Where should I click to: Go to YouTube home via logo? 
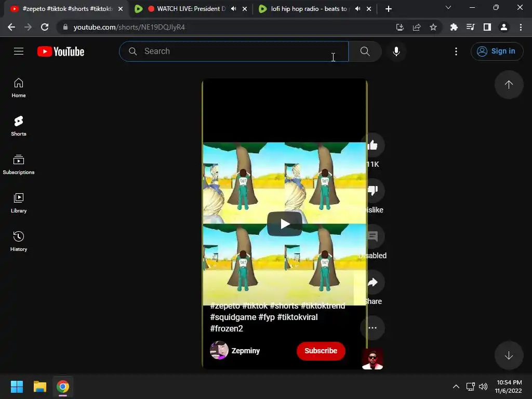click(x=61, y=51)
